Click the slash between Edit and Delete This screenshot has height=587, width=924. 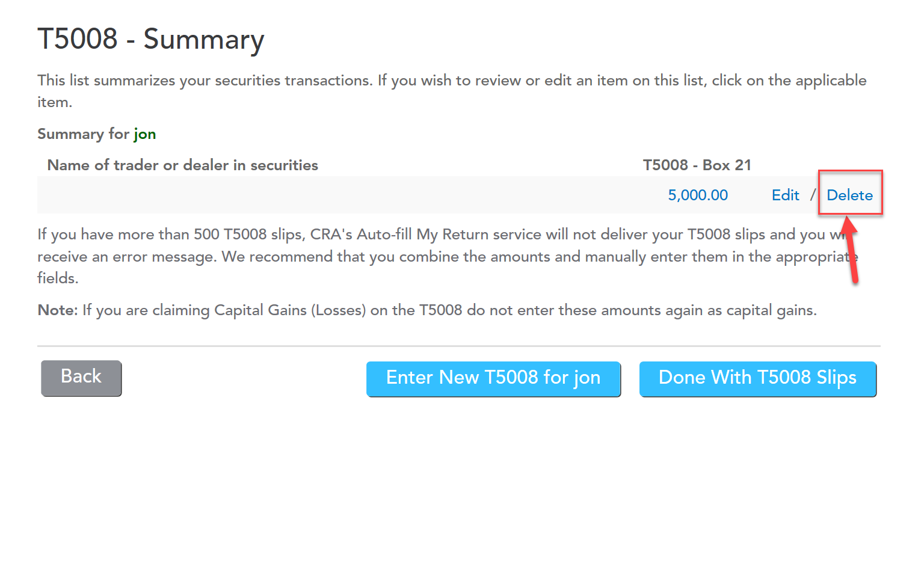click(813, 195)
